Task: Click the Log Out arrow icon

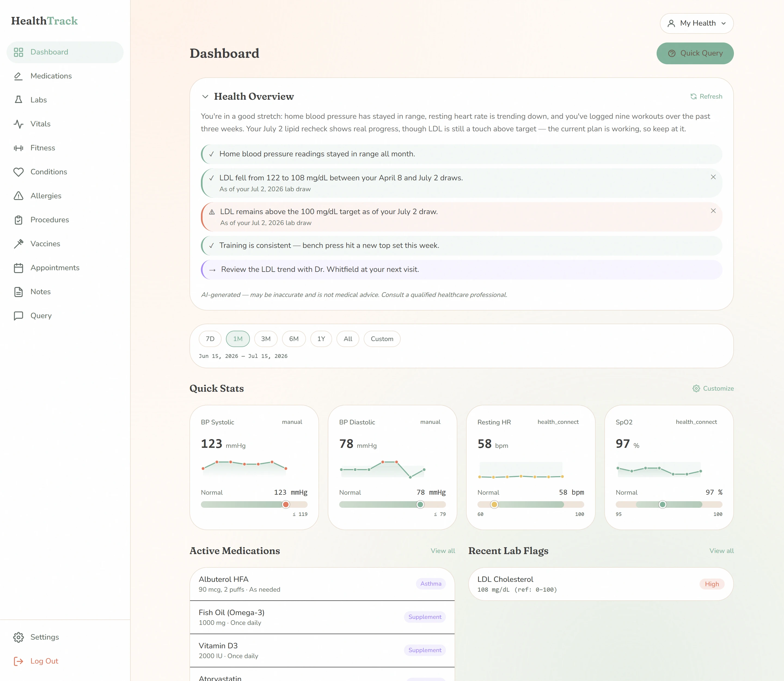Action: click(18, 661)
